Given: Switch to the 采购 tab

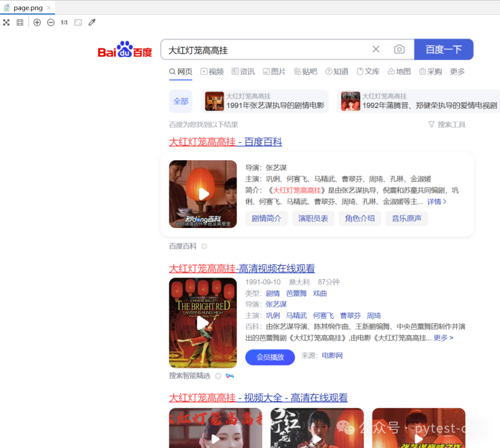Looking at the screenshot, I should [431, 71].
